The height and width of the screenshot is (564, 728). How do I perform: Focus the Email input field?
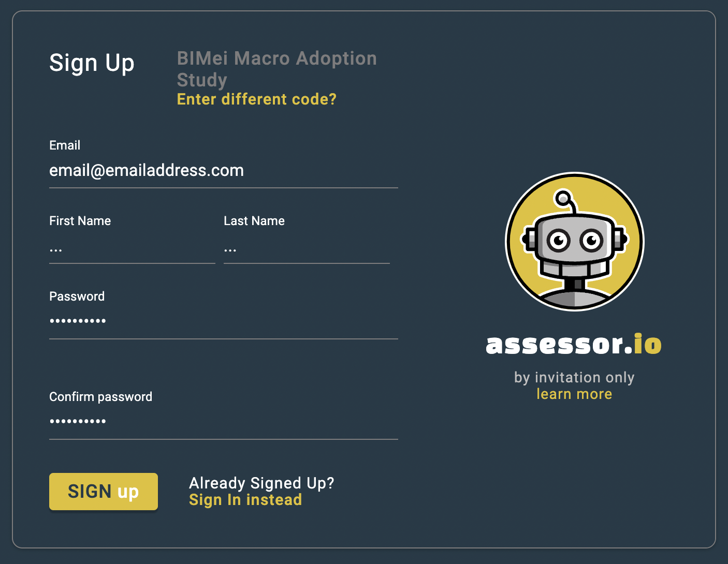coord(224,171)
